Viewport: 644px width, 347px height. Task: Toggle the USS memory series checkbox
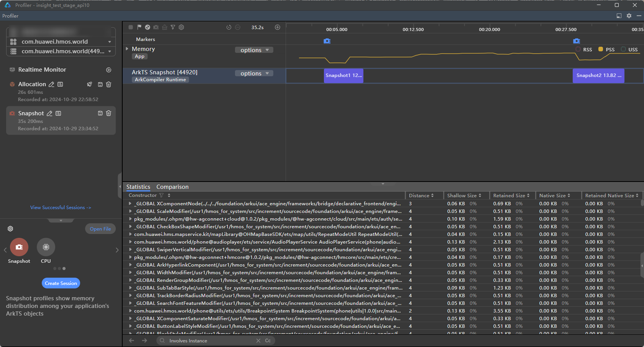[x=623, y=49]
